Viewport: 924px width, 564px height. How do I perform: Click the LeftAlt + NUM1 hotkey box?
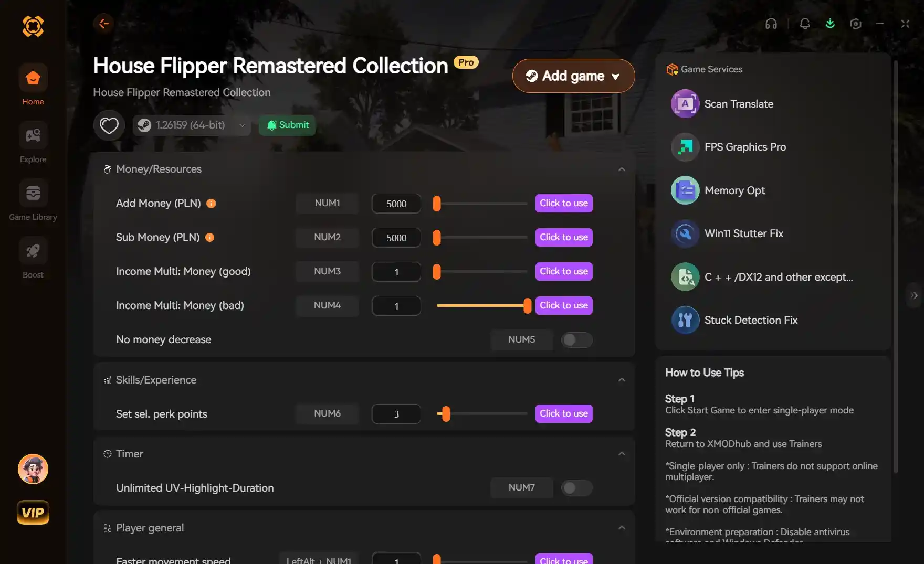(x=319, y=559)
